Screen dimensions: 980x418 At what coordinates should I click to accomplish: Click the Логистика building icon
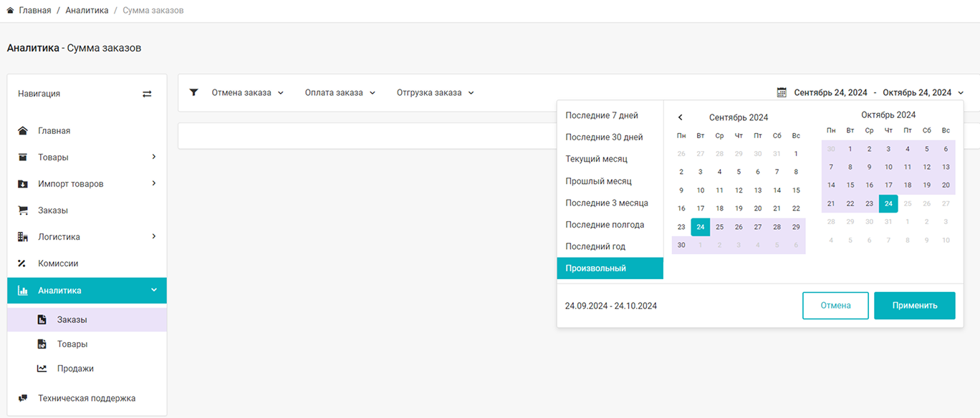23,237
